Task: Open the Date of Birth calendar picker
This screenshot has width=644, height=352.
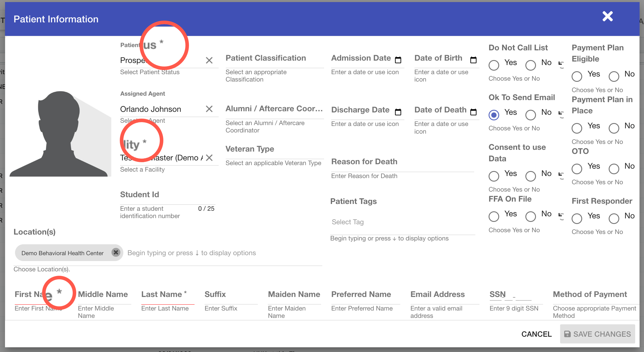Action: coord(474,60)
